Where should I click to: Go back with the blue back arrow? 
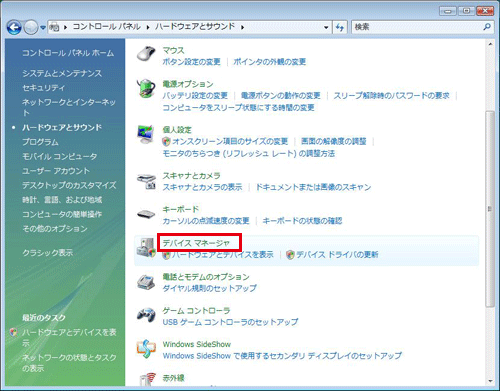click(14, 27)
